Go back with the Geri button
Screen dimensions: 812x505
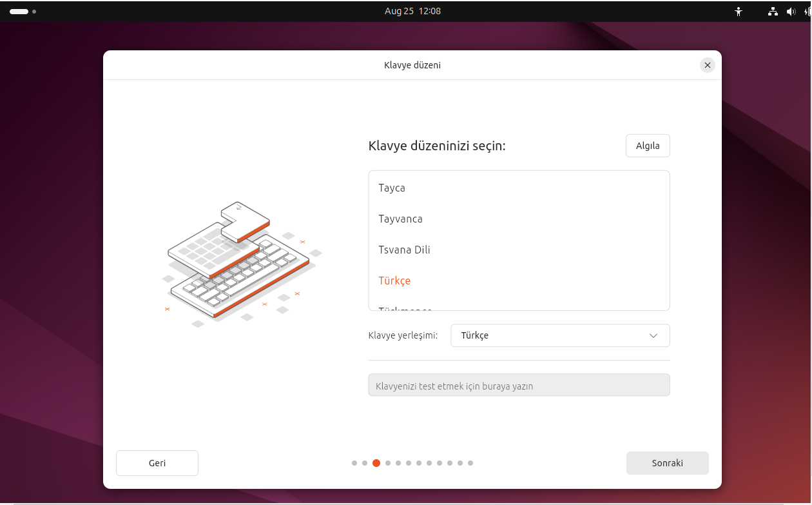157,463
